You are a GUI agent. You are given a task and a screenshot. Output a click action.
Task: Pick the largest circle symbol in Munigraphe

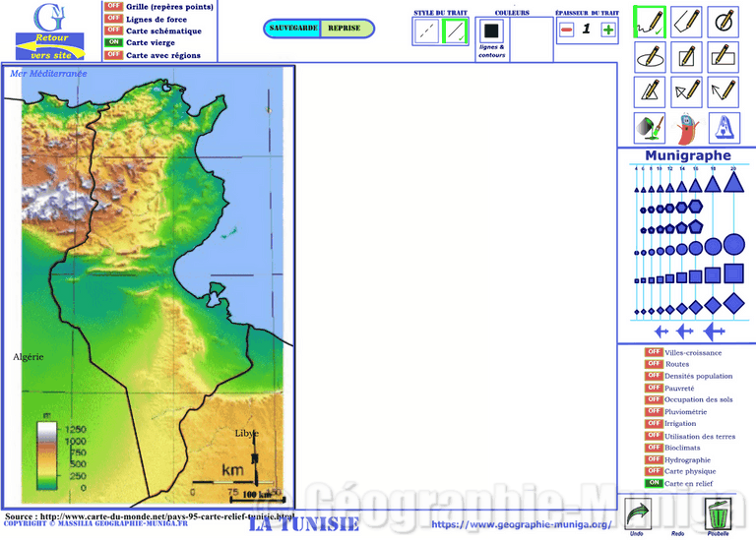coord(733,244)
